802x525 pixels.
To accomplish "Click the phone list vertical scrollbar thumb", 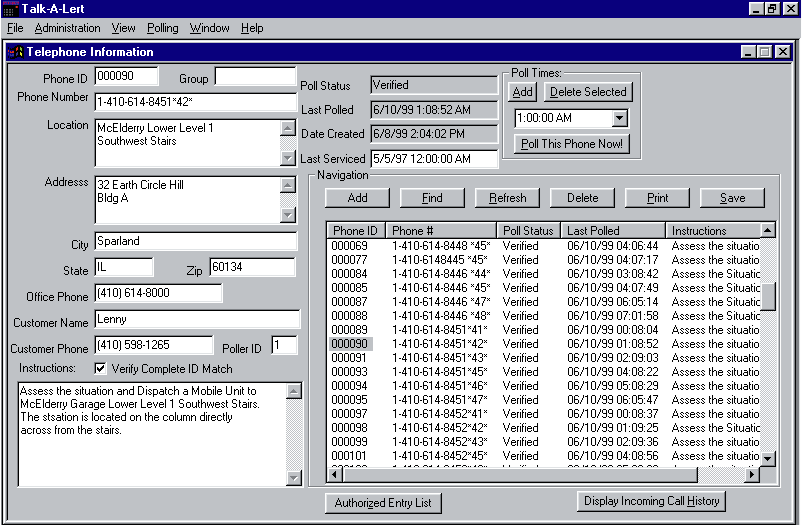I will click(x=768, y=296).
